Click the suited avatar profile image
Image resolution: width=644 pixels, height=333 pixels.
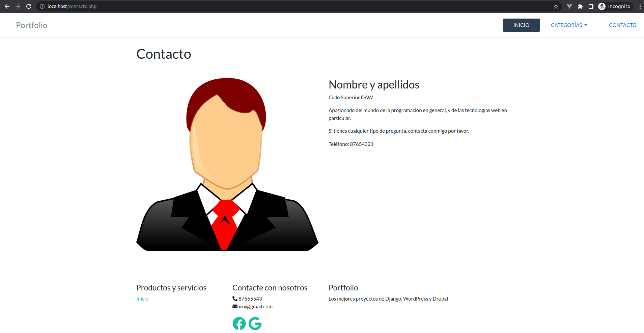click(x=227, y=164)
